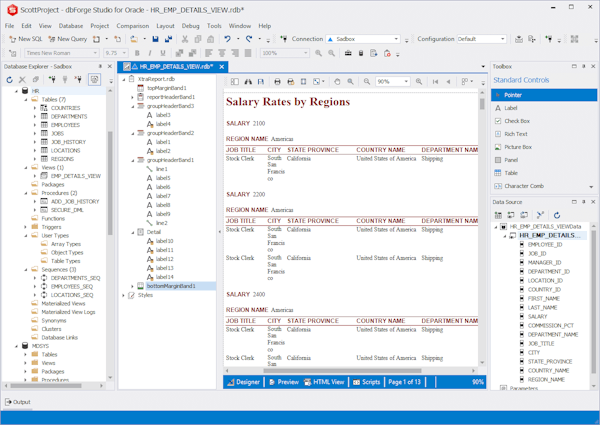
Task: Open the Tools menu
Action: 214,26
